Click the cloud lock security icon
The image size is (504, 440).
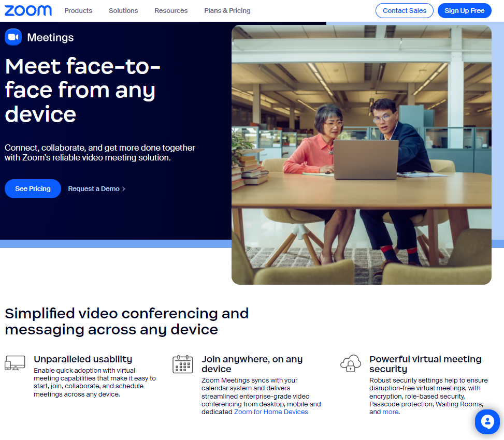(x=351, y=364)
